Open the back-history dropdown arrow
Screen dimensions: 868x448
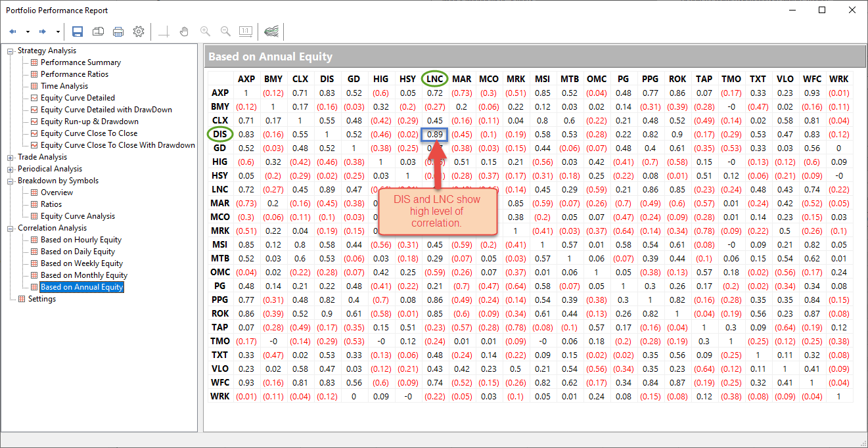coord(28,32)
